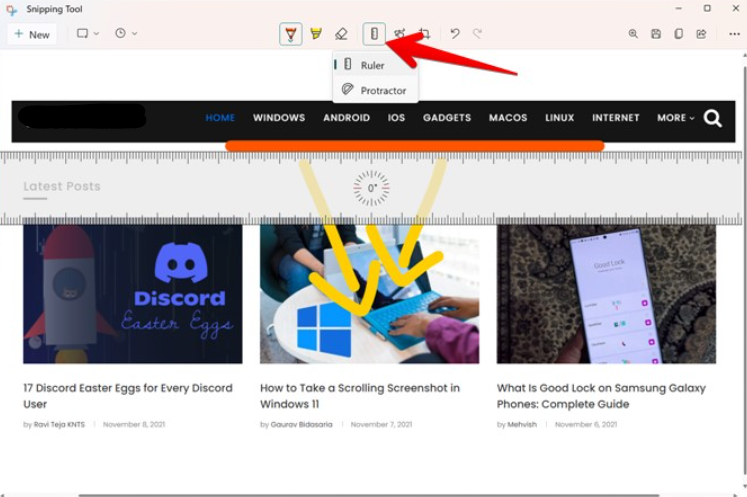747x497 pixels.
Task: Open the delay timer clock dropdown
Action: pos(126,33)
